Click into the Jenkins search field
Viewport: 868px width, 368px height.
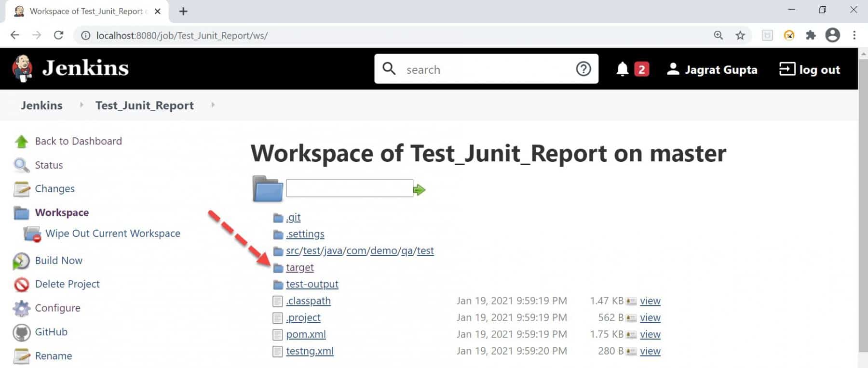click(487, 69)
